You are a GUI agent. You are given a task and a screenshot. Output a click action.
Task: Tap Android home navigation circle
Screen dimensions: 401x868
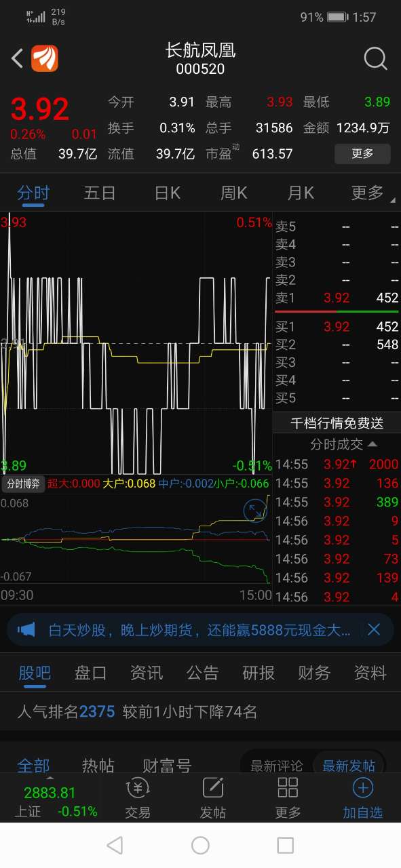point(200,845)
